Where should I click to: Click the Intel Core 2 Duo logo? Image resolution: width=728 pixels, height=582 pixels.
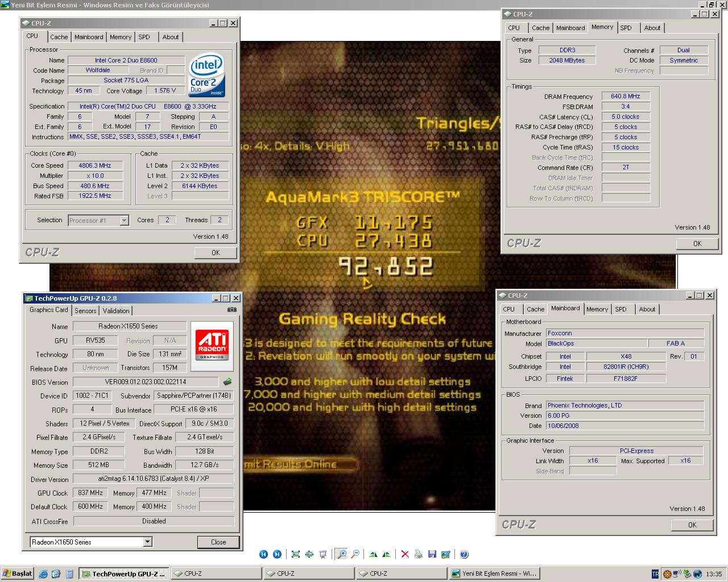click(x=206, y=76)
